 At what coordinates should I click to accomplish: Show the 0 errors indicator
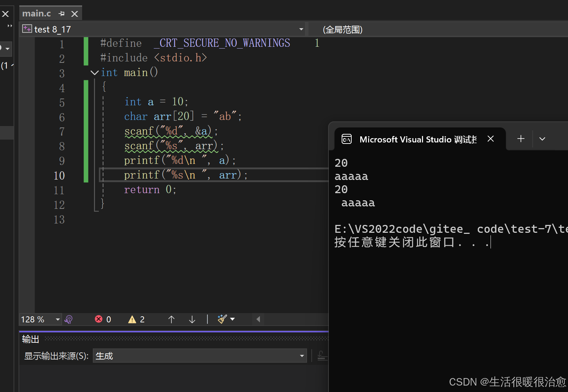(x=103, y=319)
